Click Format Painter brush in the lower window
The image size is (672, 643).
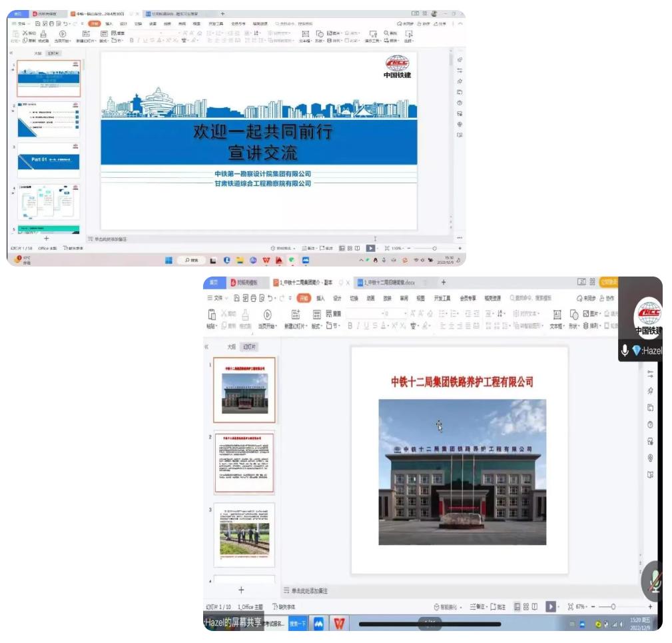[245, 315]
